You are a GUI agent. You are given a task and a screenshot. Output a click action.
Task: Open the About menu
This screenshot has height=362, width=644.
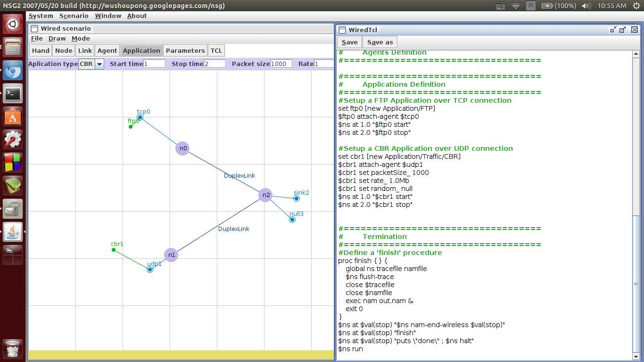coord(137,16)
